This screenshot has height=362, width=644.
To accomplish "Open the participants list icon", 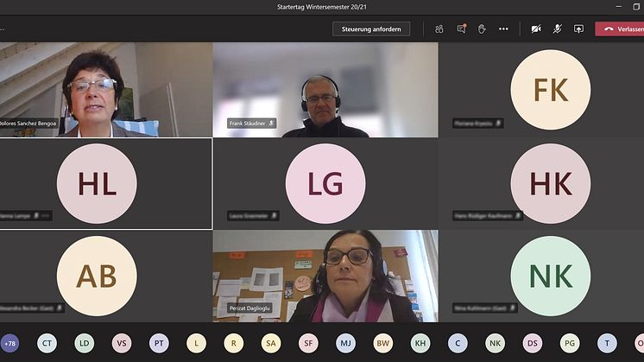I will (x=439, y=29).
